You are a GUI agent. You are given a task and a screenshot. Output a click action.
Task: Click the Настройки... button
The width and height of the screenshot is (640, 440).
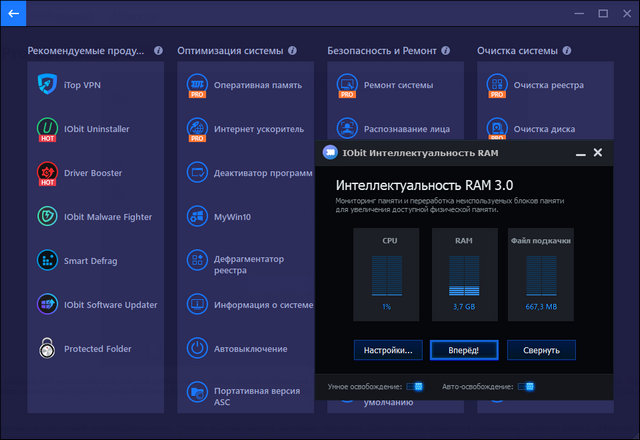pos(388,350)
